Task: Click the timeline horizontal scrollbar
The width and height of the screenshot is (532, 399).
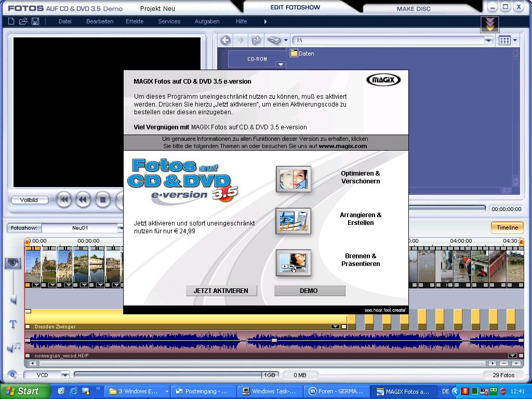Action: 262,363
